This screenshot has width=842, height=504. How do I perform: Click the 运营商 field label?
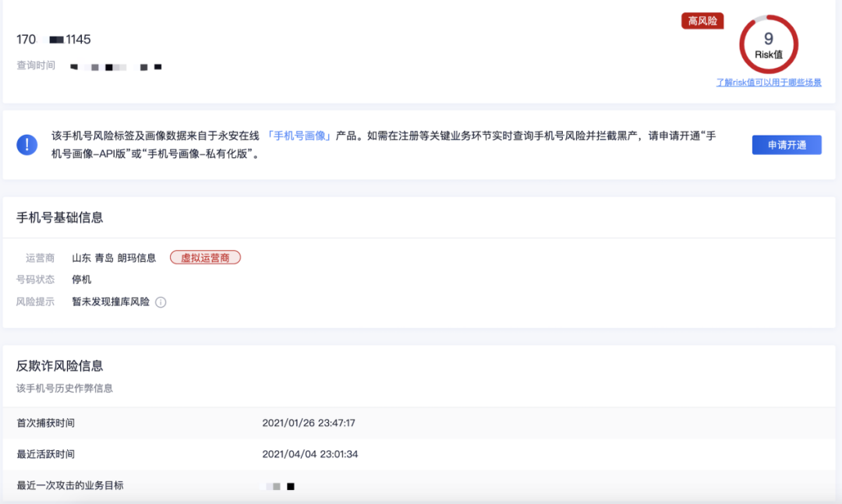[x=40, y=258]
